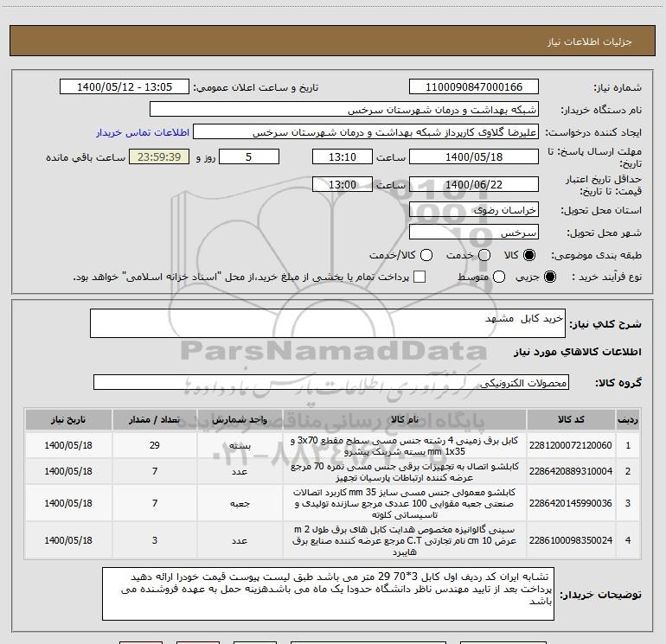
Task: Click the سینی گالوانیزه item name
Action: tap(405, 540)
